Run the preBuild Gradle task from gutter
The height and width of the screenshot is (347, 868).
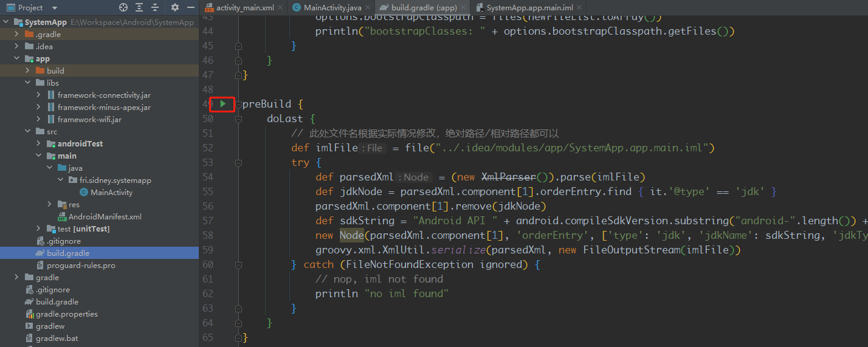[x=223, y=104]
